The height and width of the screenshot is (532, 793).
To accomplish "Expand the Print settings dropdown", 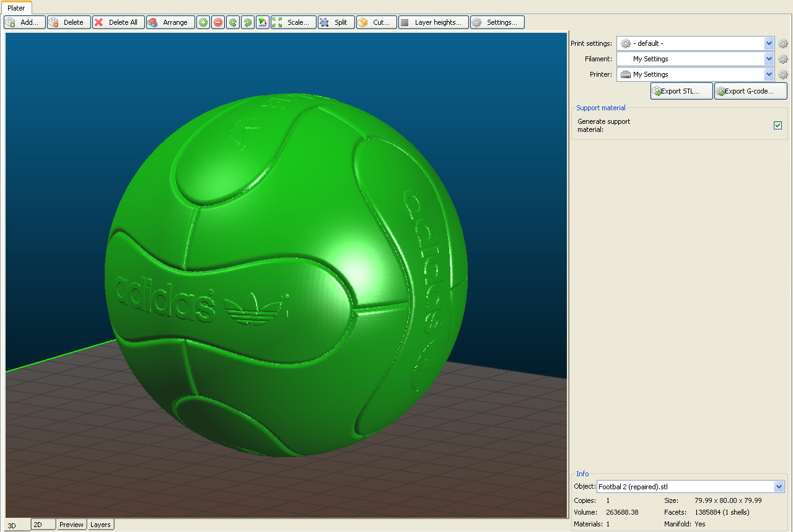I will 769,43.
